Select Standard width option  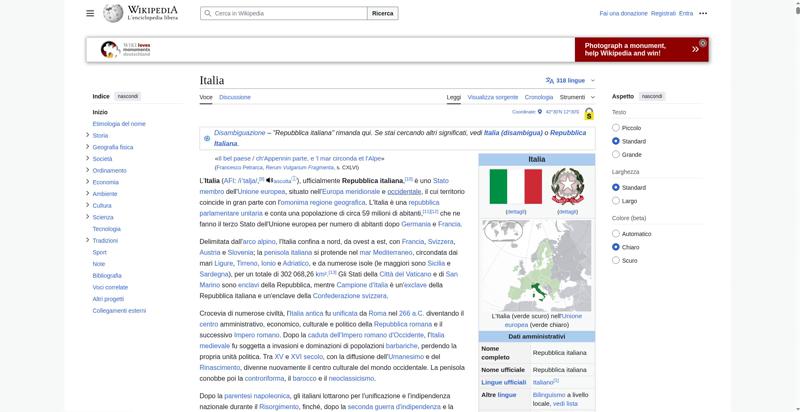[x=616, y=188]
